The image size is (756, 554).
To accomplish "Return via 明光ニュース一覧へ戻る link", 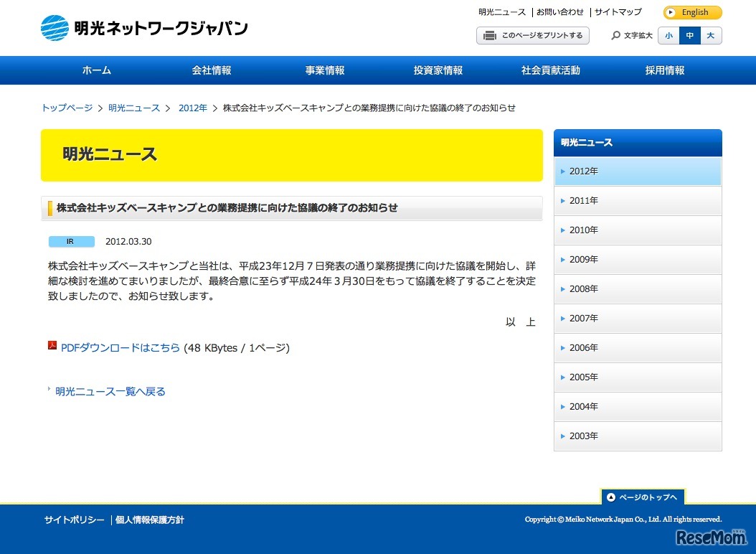I will pos(109,391).
